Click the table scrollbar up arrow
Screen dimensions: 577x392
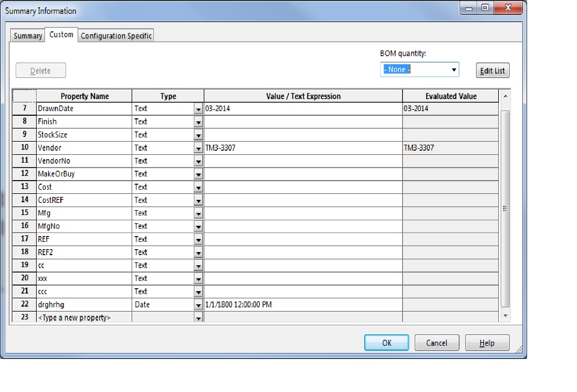(x=505, y=96)
